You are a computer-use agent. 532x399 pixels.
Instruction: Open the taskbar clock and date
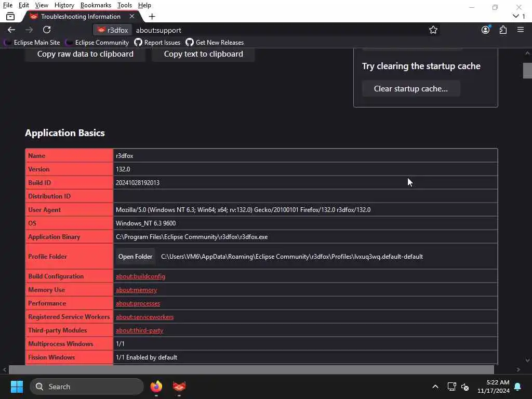pos(494,387)
